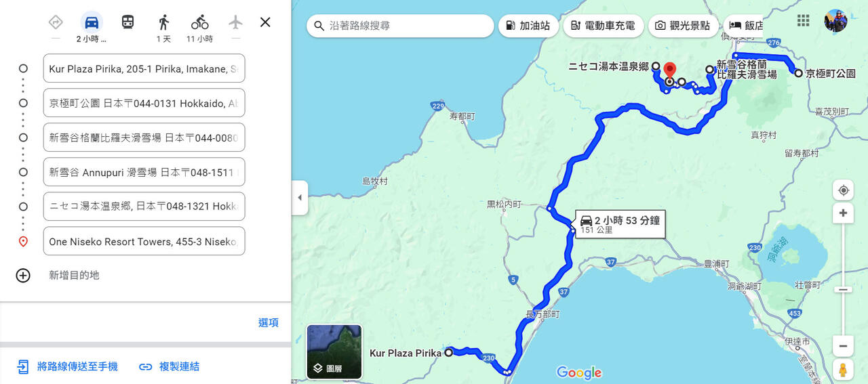Close the directions panel
Screen dimensions: 868x384
[265, 22]
